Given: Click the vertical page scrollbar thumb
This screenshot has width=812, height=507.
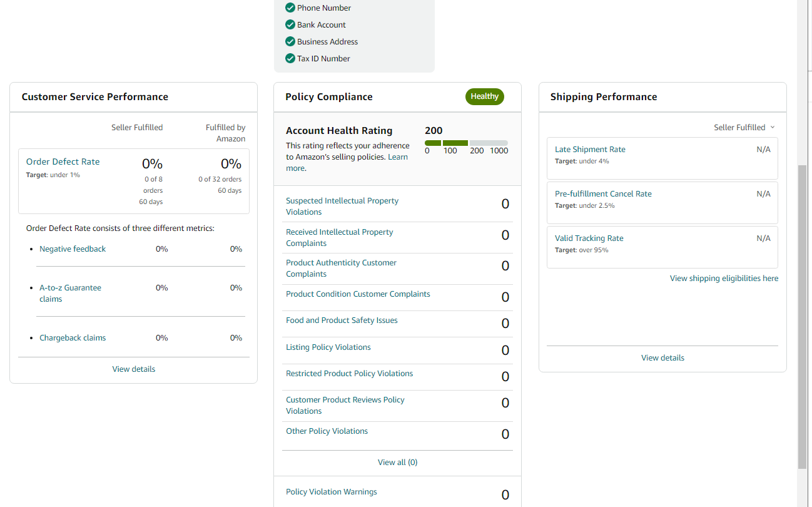Looking at the screenshot, I should tap(803, 317).
